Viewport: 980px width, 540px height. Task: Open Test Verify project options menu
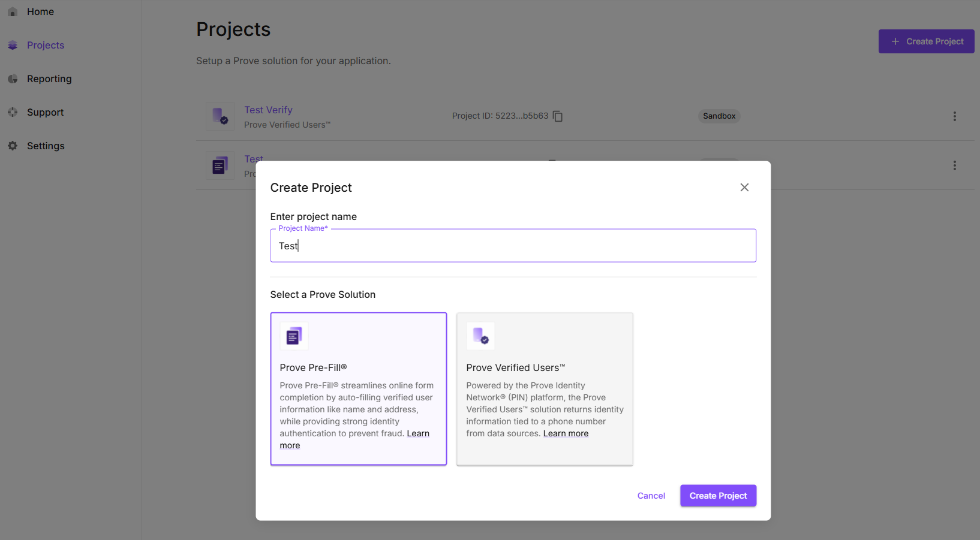tap(955, 116)
